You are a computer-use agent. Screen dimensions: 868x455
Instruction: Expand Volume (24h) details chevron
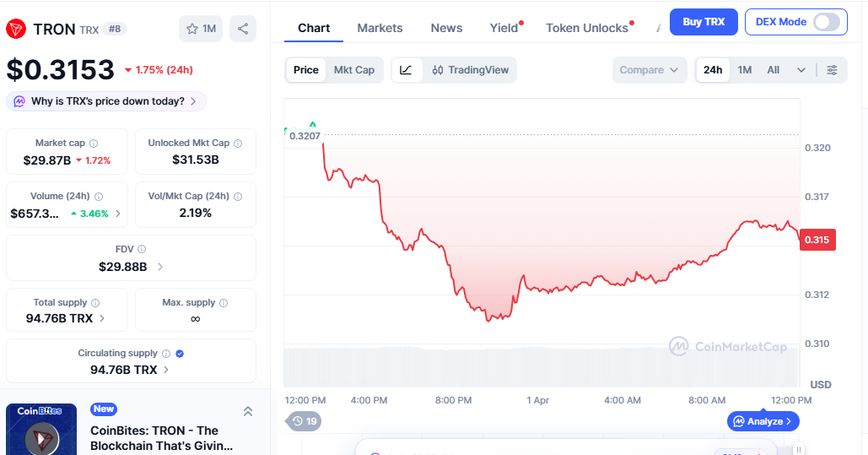click(x=118, y=214)
